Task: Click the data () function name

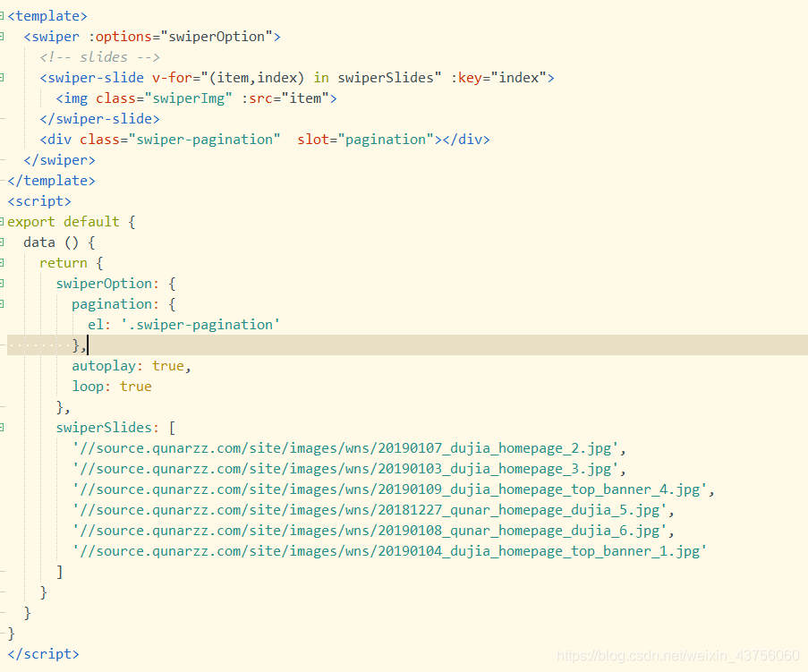Action: [39, 242]
